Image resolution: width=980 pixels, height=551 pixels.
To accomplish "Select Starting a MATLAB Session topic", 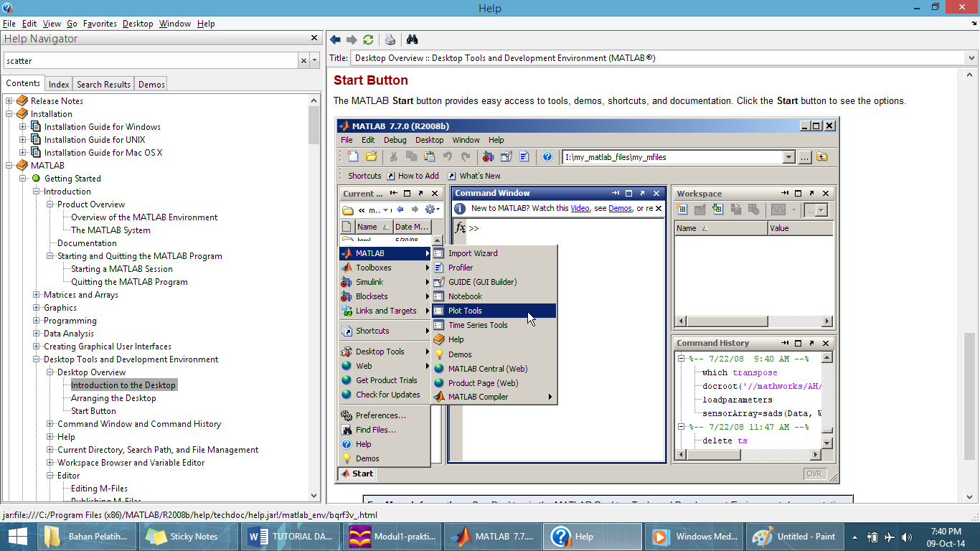I will point(122,269).
